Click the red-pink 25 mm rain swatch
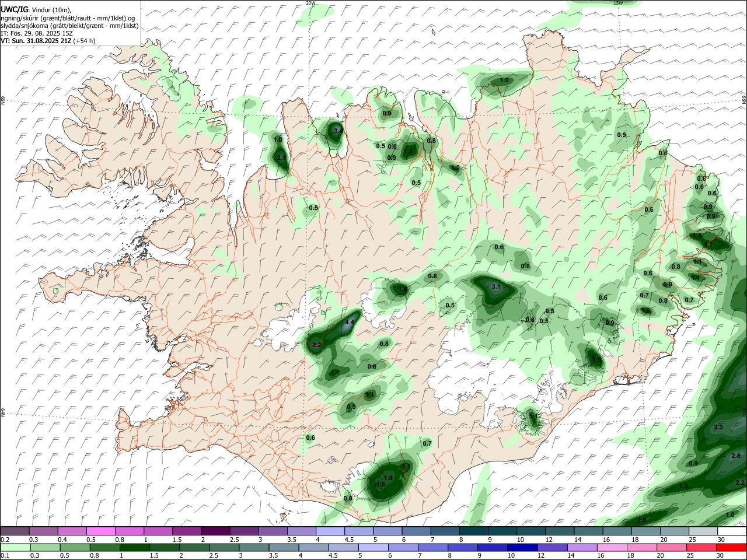This screenshot has height=560, width=747. pos(703,548)
